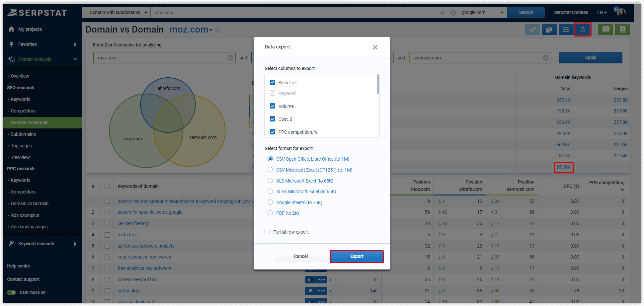The image size is (644, 306).
Task: Open Overview in sidebar
Action: 20,76
